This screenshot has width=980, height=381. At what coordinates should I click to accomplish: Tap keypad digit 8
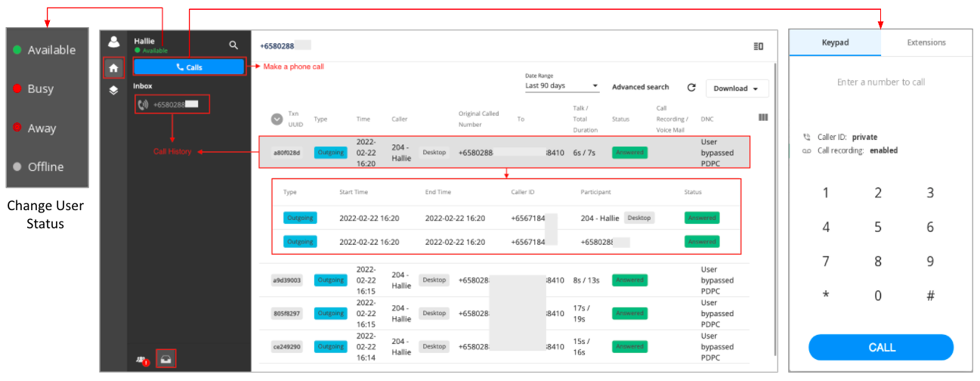pos(878,262)
